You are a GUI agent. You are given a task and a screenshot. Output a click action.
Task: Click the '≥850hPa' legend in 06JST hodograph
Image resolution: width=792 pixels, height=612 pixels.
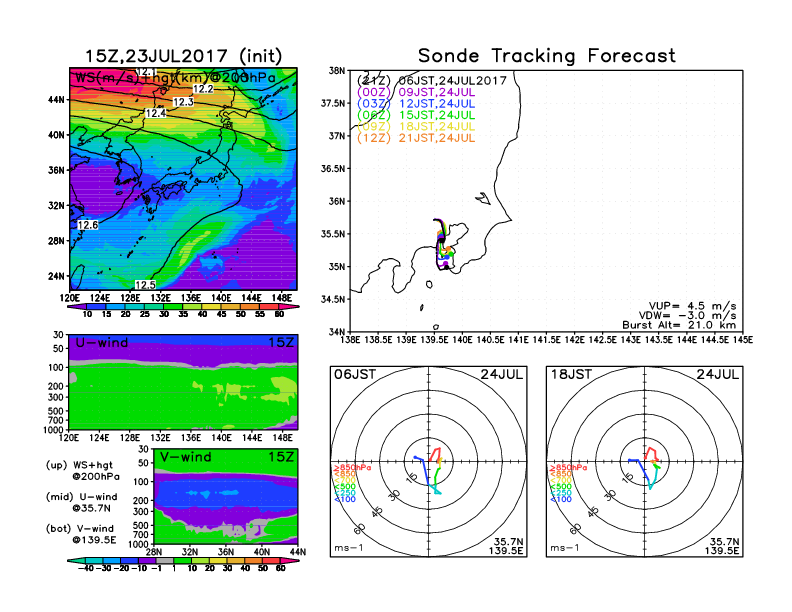click(352, 468)
